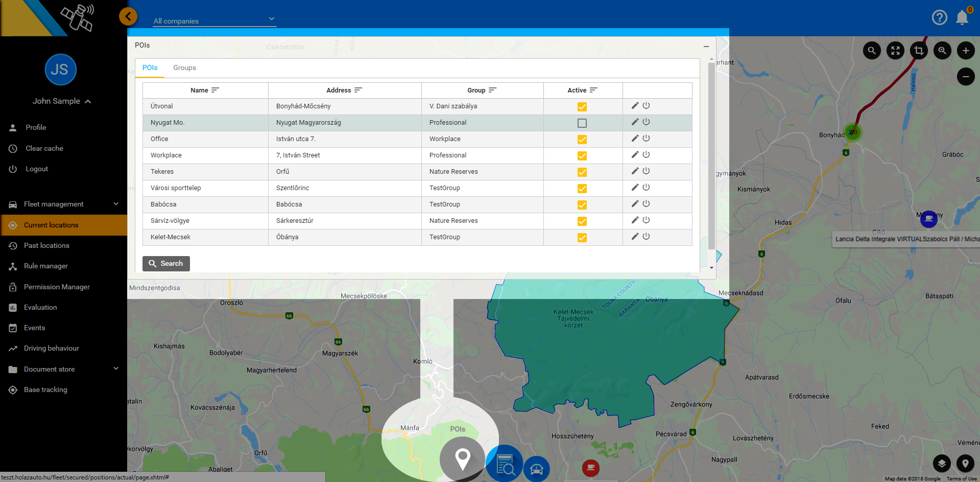Open the help question mark icon
The image size is (980, 482).
[x=939, y=18]
